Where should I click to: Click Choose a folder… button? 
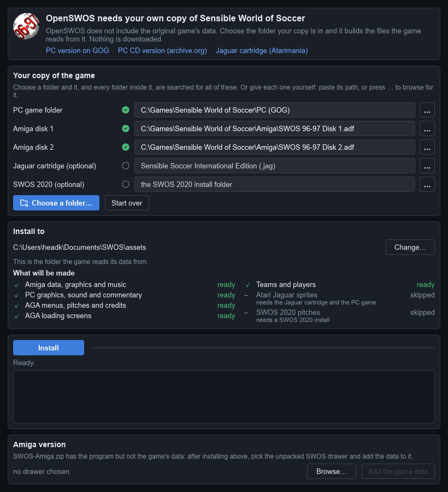point(56,203)
